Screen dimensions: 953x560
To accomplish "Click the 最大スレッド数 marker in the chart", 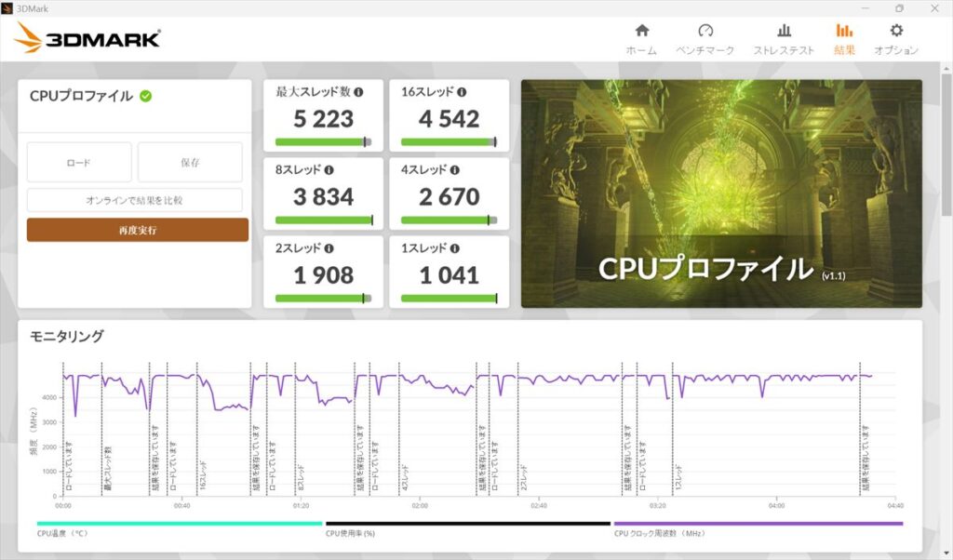I will [x=107, y=468].
